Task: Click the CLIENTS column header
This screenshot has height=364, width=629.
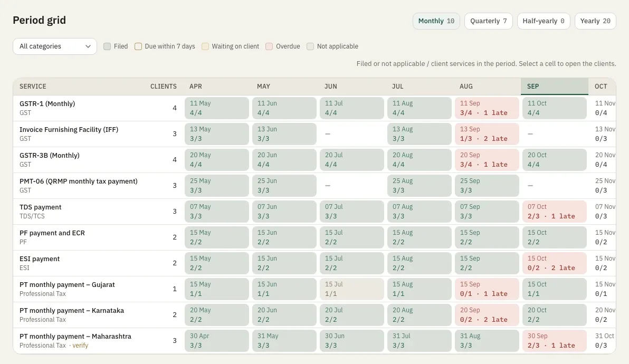Action: (163, 87)
